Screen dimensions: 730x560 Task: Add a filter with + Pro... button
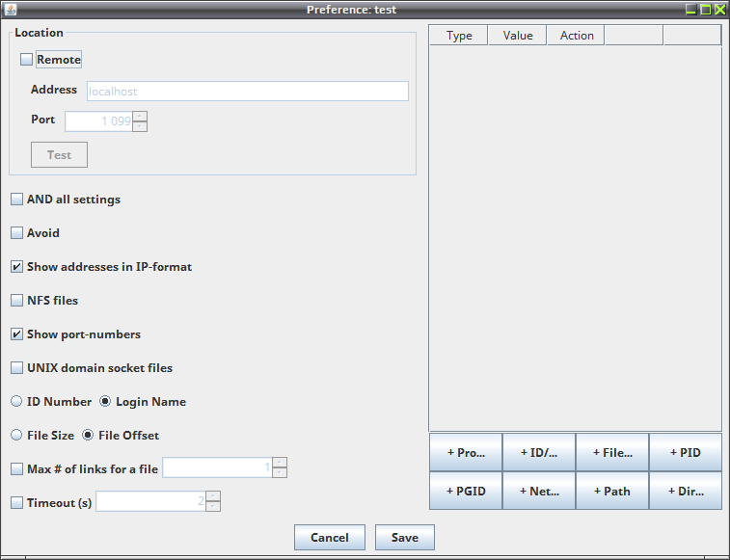tap(466, 452)
